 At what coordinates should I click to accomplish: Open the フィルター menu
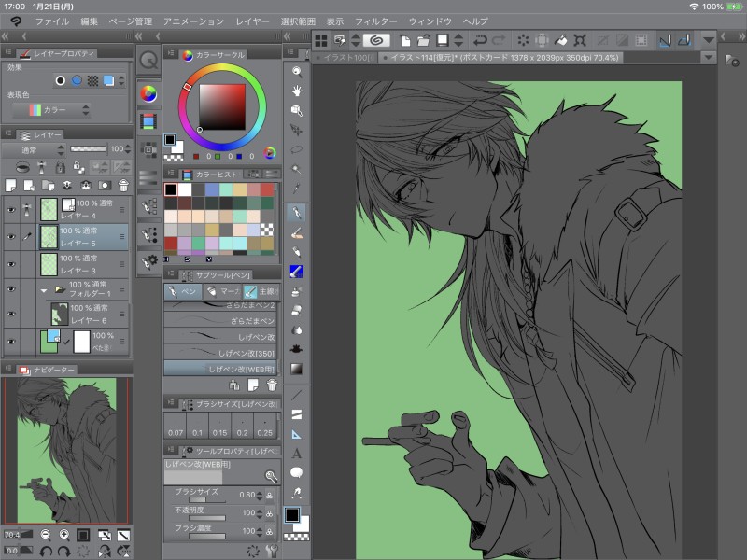click(x=375, y=21)
